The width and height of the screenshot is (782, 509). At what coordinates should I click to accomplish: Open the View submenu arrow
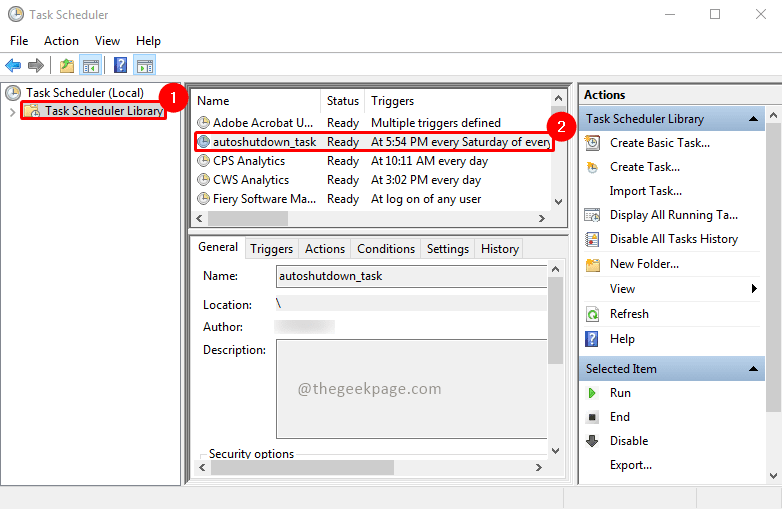[x=754, y=289]
